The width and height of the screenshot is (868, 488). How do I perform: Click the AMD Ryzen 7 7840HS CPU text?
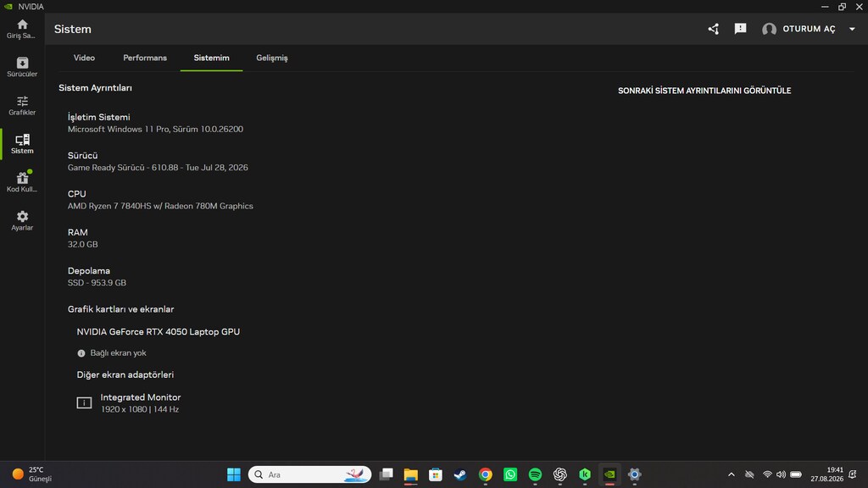click(x=160, y=206)
